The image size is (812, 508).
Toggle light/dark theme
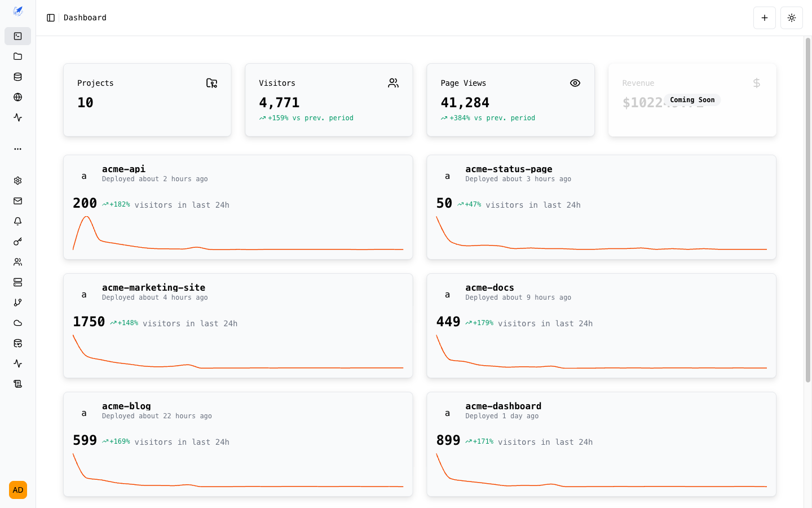[791, 17]
